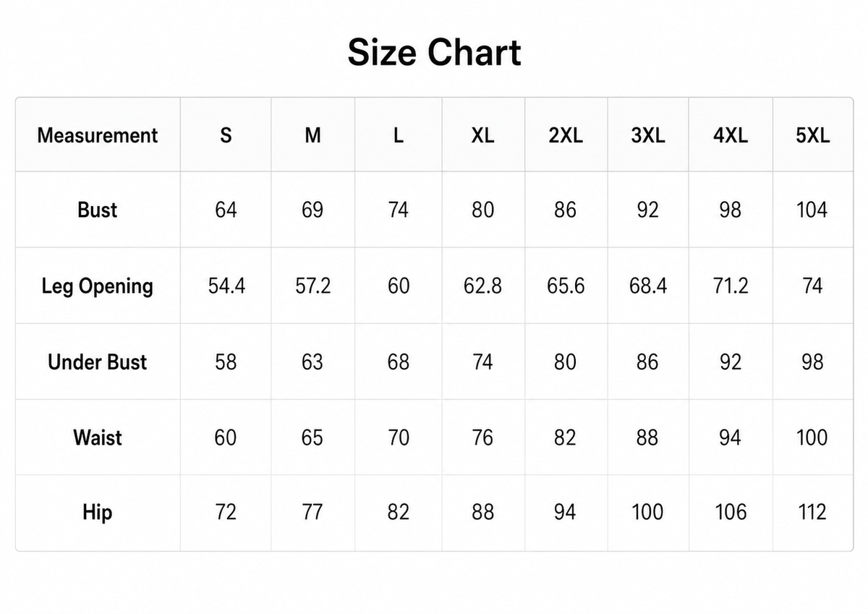
Task: Select the Leg Opening value 71.2
Action: pyautogui.click(x=731, y=286)
